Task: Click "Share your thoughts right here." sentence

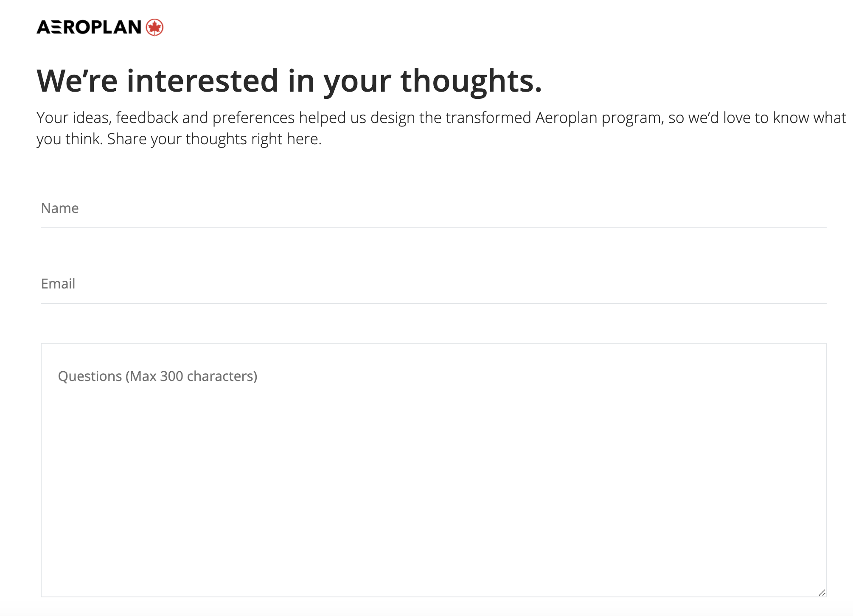Action: (214, 139)
